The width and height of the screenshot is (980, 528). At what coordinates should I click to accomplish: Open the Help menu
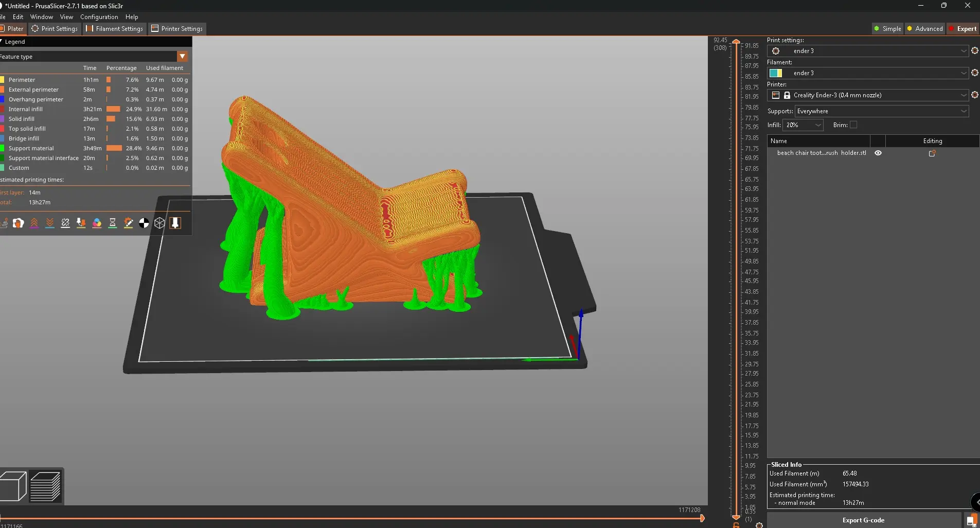coord(132,17)
